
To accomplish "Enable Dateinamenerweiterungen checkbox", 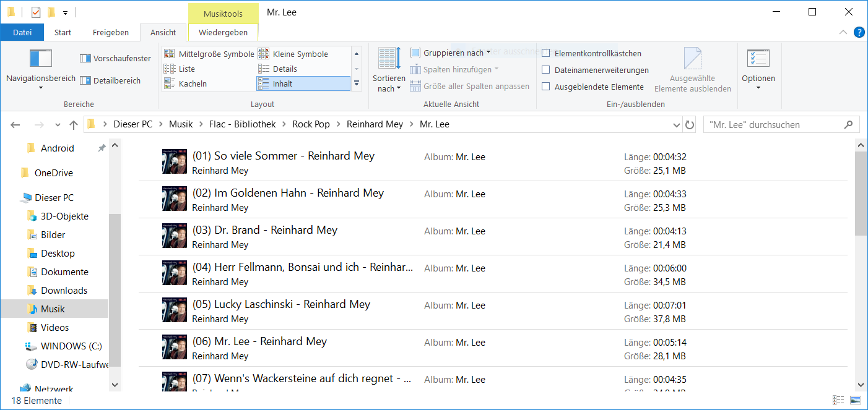I will 545,70.
